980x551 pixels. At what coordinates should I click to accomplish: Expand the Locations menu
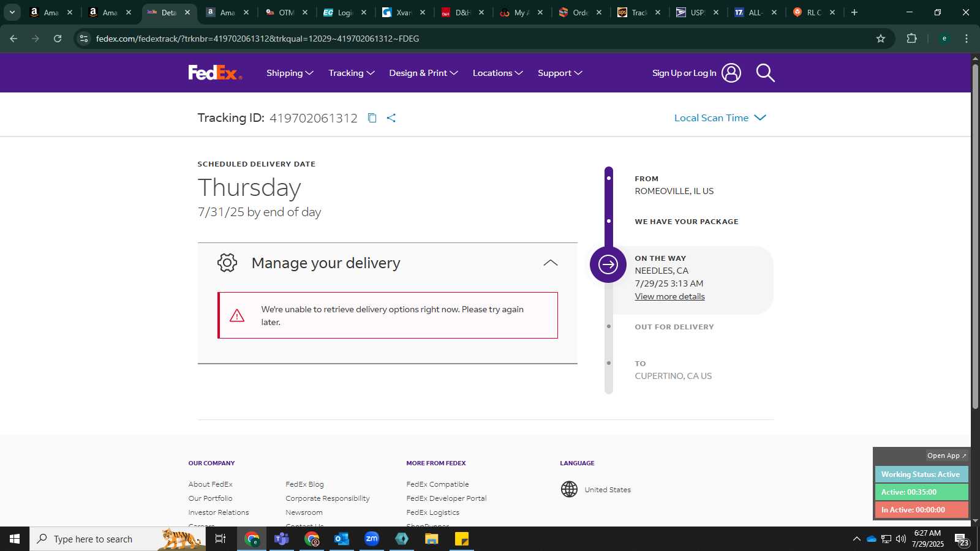point(497,73)
